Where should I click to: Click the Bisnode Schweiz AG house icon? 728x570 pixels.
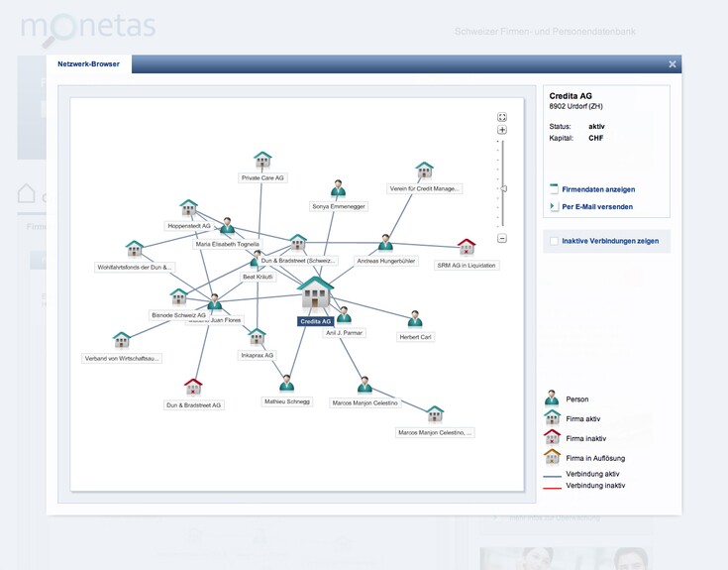coord(178,297)
